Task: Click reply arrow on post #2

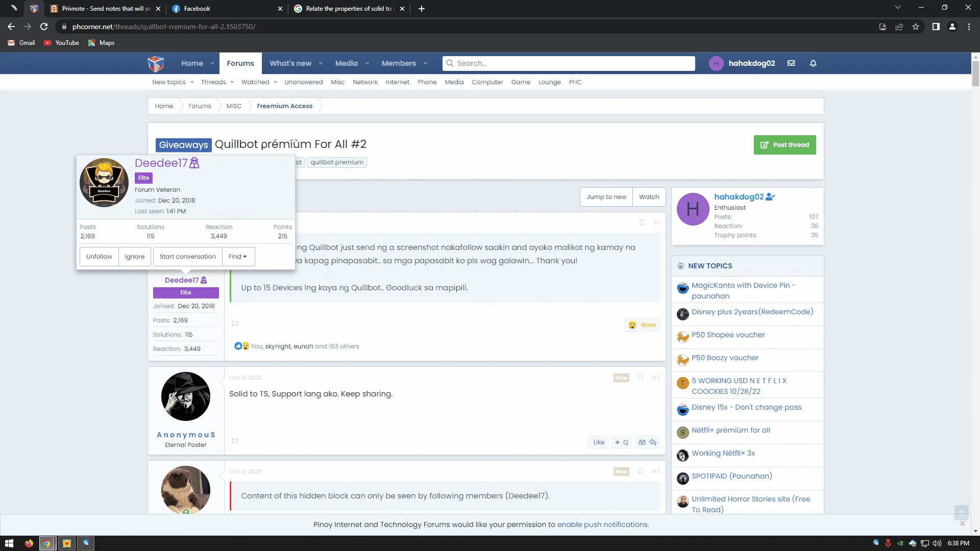Action: [653, 442]
